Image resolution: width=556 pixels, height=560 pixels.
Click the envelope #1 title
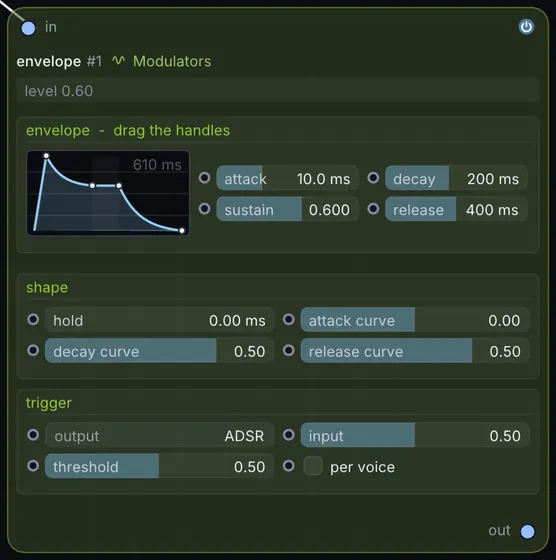(59, 61)
